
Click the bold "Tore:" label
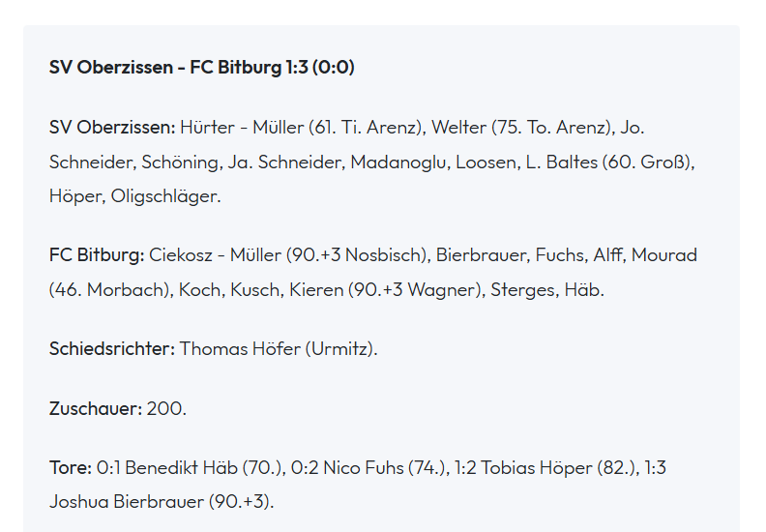point(71,468)
